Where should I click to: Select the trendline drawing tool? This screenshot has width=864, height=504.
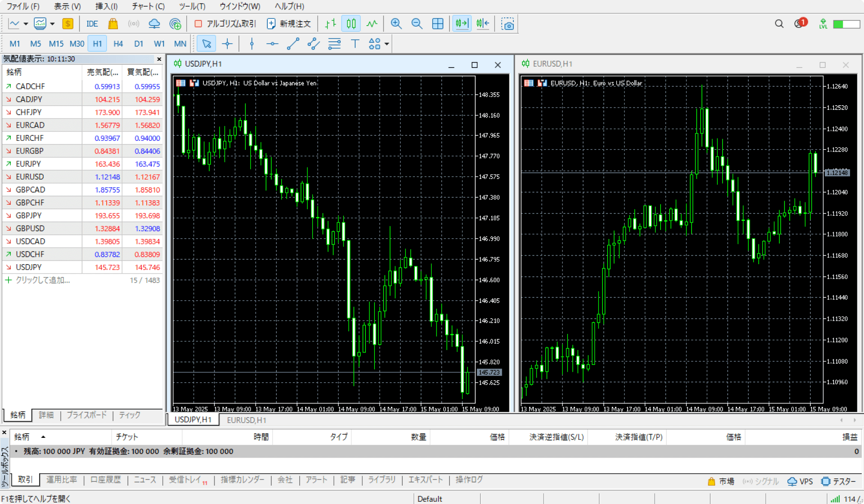(x=293, y=44)
